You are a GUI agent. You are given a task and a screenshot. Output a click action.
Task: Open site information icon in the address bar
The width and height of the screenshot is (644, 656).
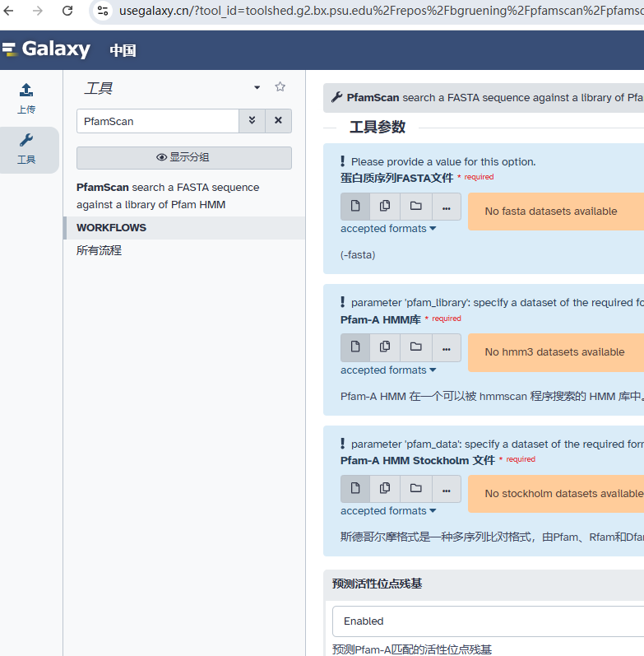click(103, 10)
